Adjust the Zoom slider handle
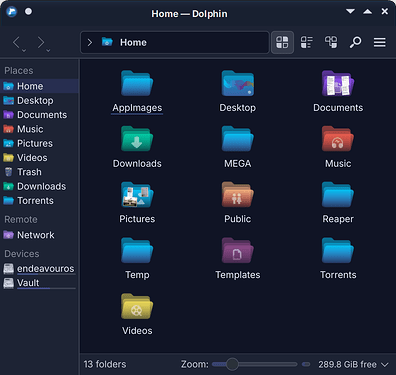This screenshot has height=375, width=396. (232, 364)
